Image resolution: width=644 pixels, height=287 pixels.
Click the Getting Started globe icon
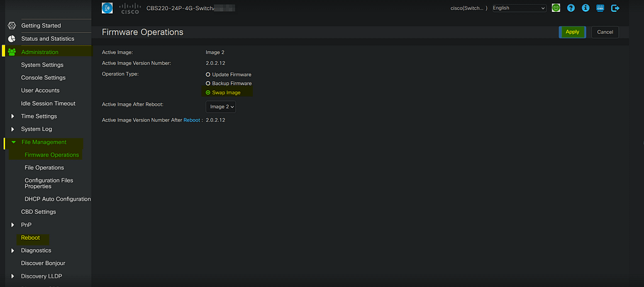[x=11, y=26]
